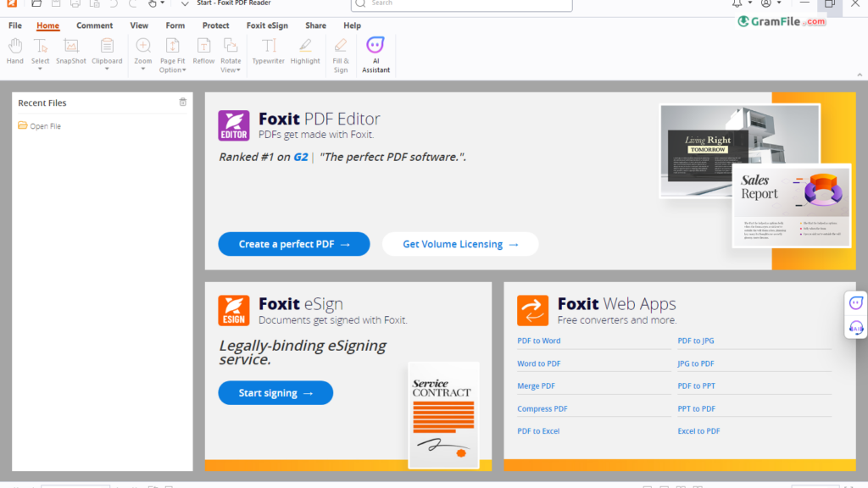Focus the Search field in title bar
The image size is (868, 488).
click(x=461, y=4)
